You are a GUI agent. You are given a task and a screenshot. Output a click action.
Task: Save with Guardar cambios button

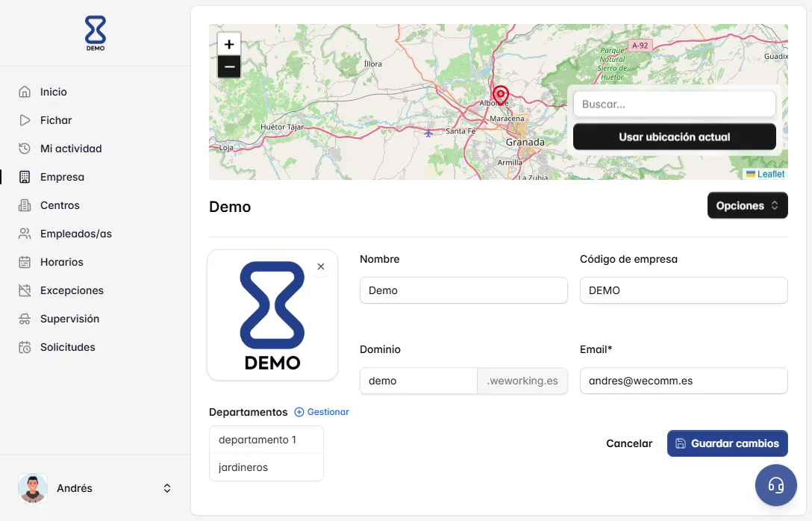tap(727, 443)
